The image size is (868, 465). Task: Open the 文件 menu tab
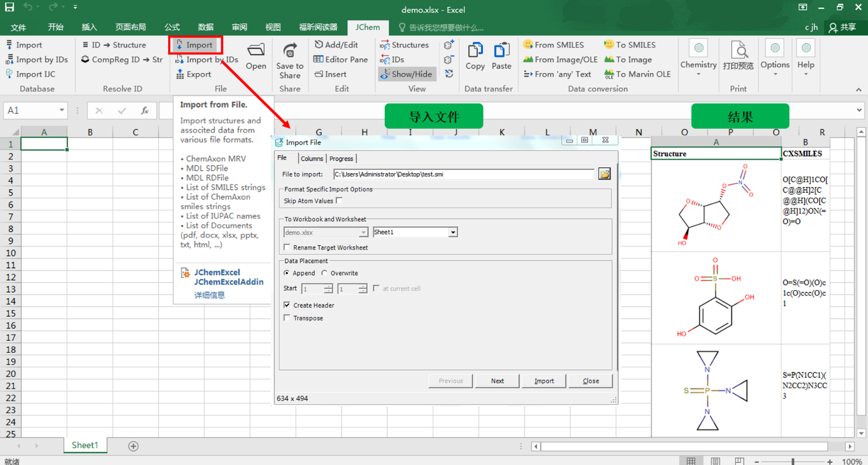pos(18,27)
